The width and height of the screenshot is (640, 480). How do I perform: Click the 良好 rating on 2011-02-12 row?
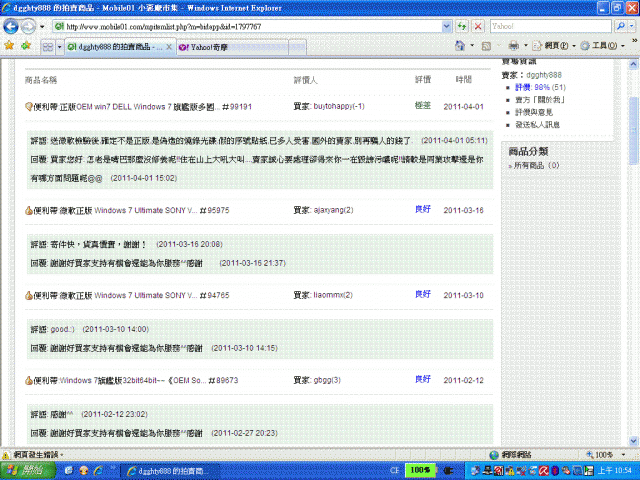click(423, 379)
